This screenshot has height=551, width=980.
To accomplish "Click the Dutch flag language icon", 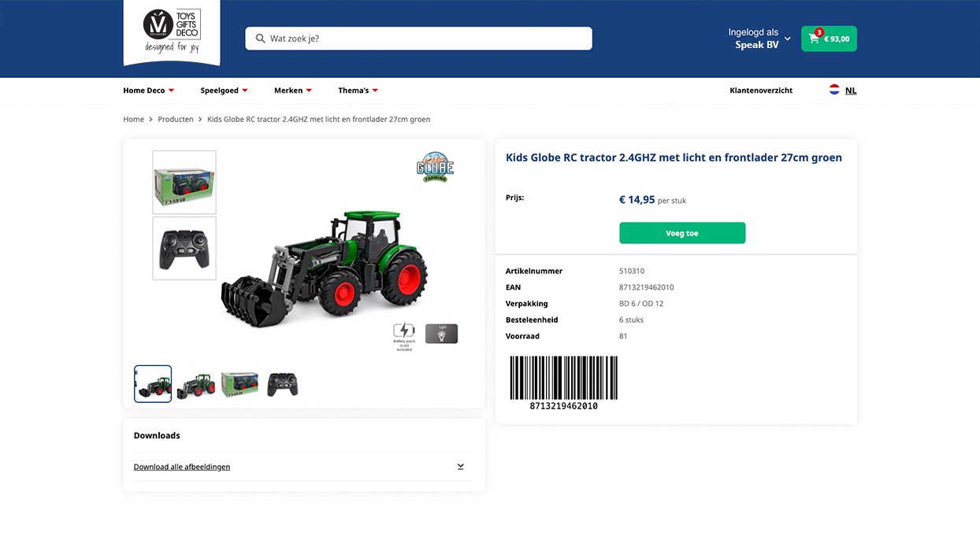I will coord(834,90).
